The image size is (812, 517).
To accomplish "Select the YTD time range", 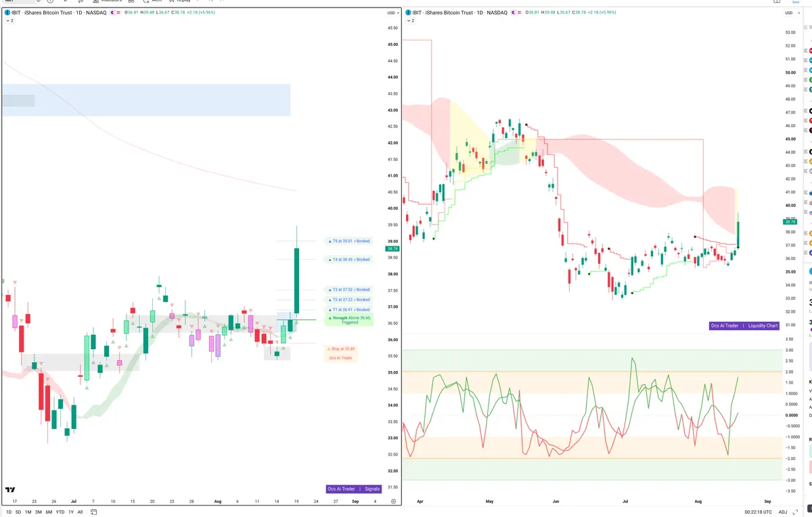I will pos(60,512).
